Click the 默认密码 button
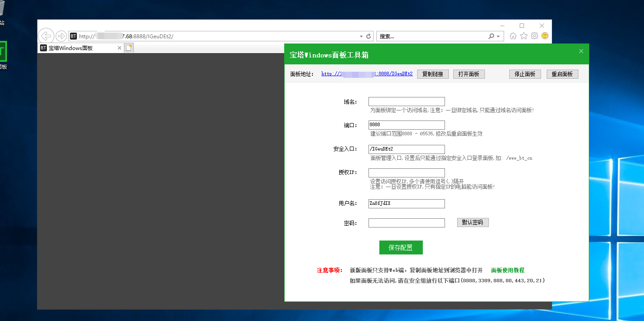644x321 pixels. [473, 222]
